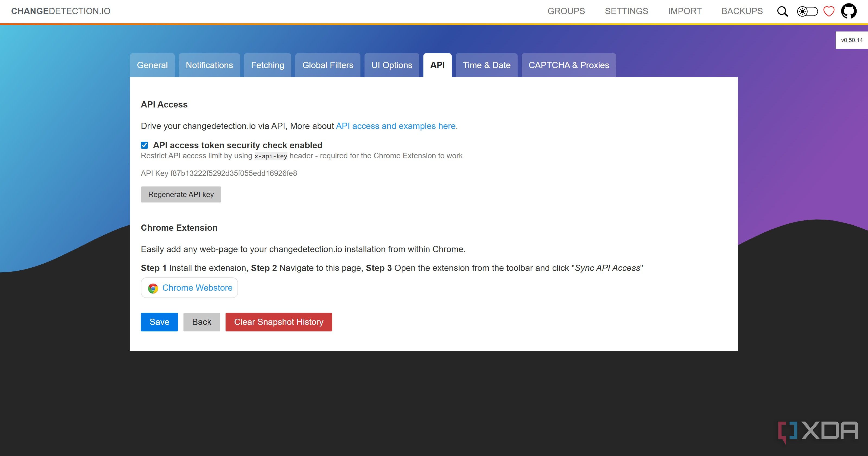Click the API key value text
The width and height of the screenshot is (868, 456).
[x=233, y=173]
